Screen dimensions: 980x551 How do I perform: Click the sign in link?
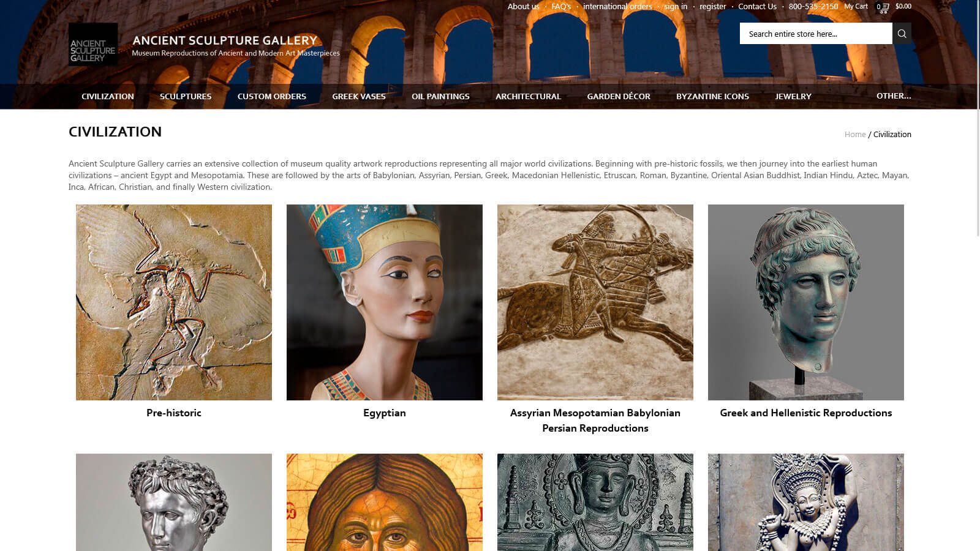(x=675, y=6)
